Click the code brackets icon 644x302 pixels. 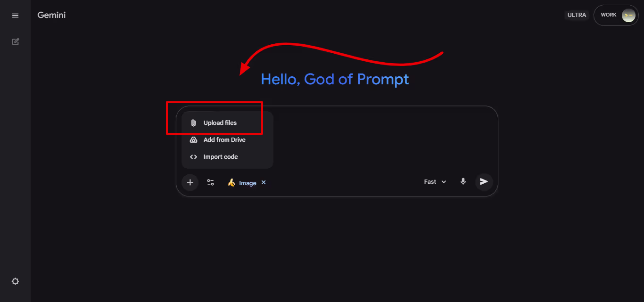193,157
